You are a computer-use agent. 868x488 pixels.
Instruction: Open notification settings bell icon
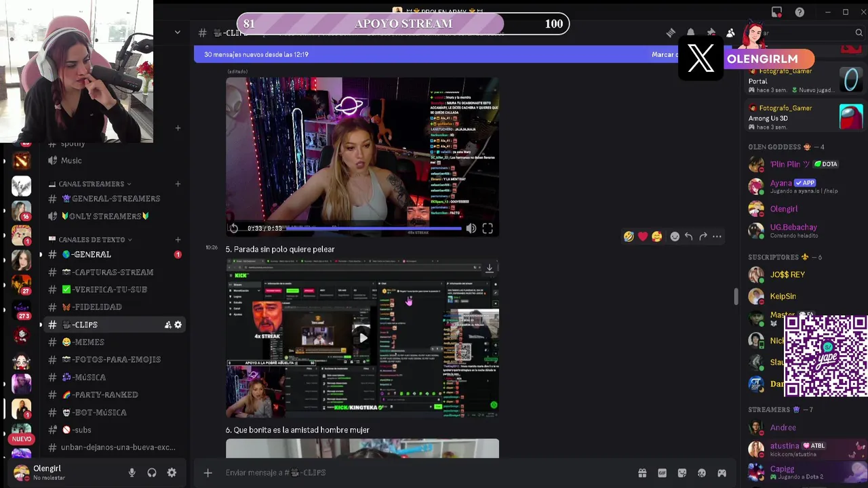pyautogui.click(x=690, y=33)
